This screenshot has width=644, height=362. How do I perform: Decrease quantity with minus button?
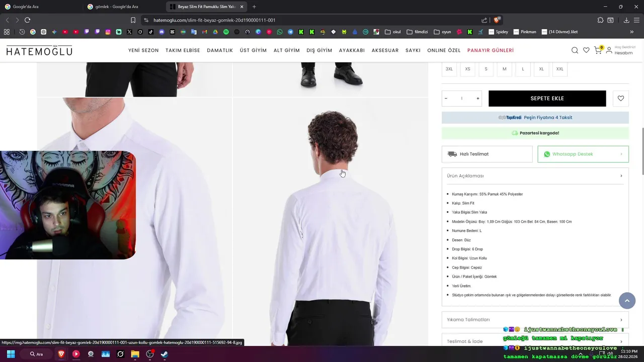pyautogui.click(x=446, y=99)
